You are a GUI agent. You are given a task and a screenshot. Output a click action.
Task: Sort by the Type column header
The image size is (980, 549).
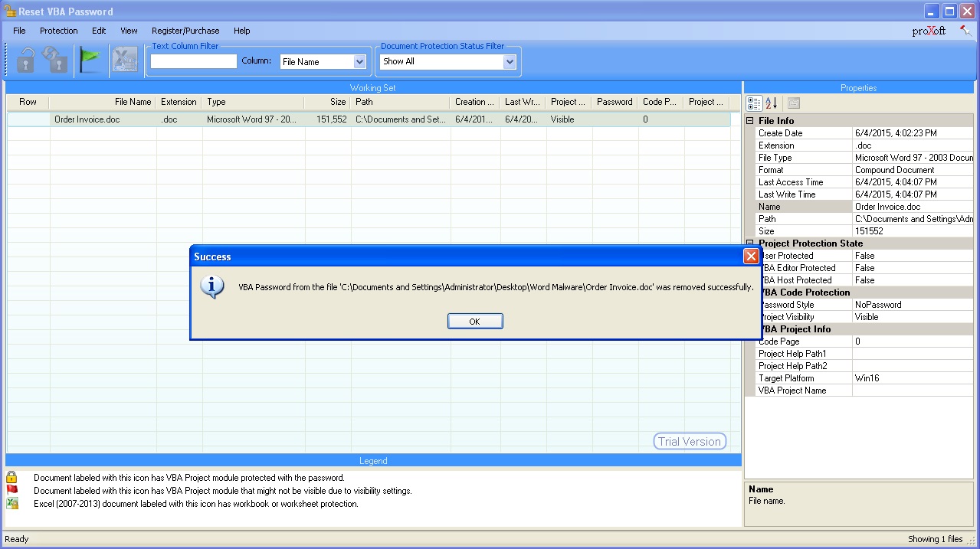pyautogui.click(x=253, y=102)
